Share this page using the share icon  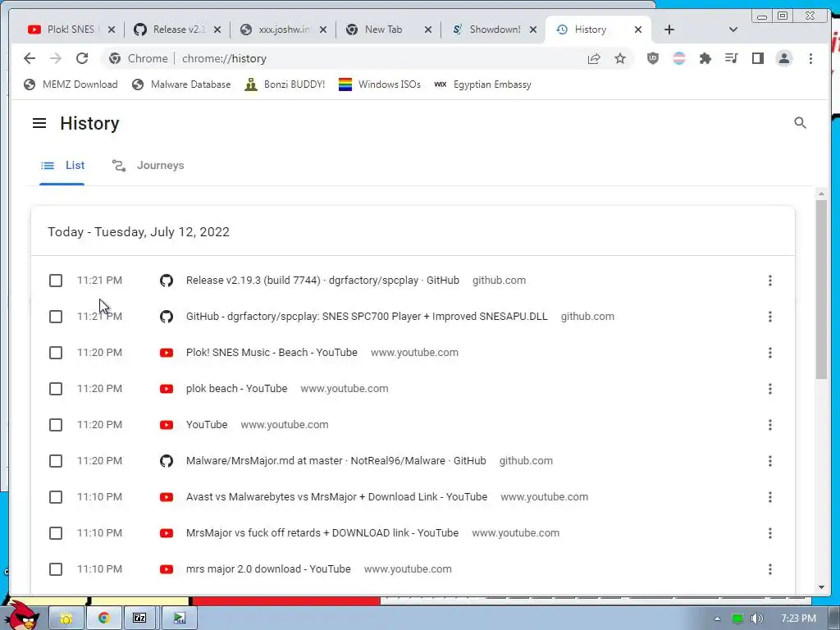pyautogui.click(x=594, y=58)
